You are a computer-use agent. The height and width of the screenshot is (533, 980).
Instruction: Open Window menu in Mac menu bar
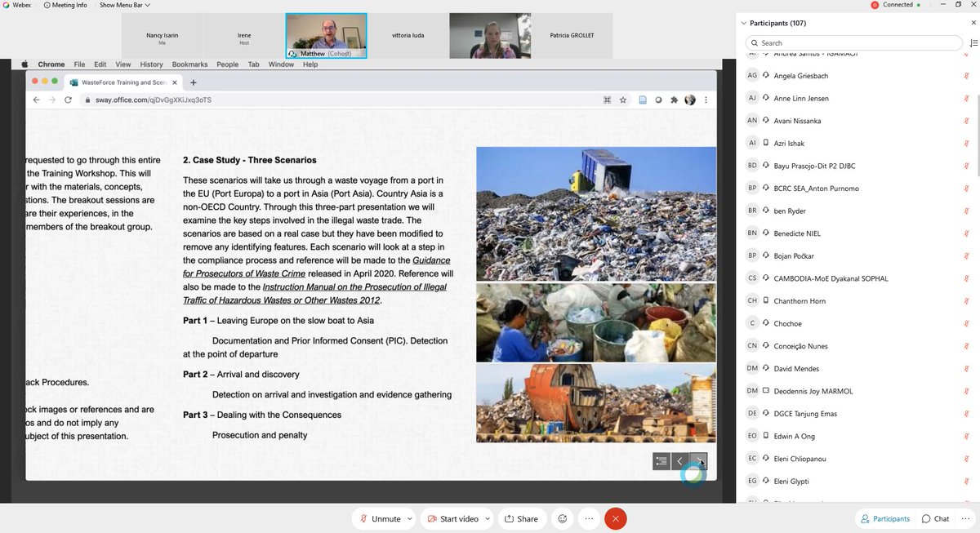click(x=281, y=64)
